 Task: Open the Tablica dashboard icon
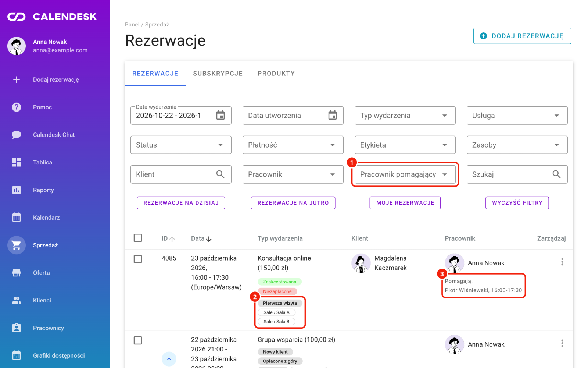tap(17, 162)
